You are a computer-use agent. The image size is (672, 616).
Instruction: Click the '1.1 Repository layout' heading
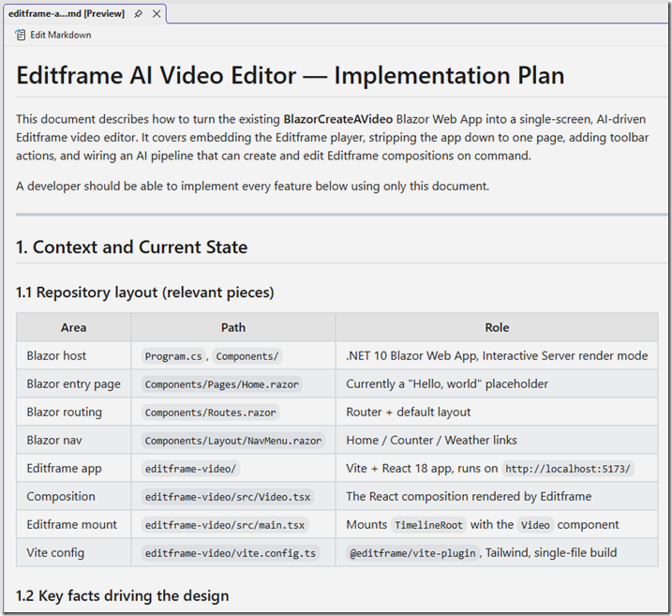(x=145, y=293)
